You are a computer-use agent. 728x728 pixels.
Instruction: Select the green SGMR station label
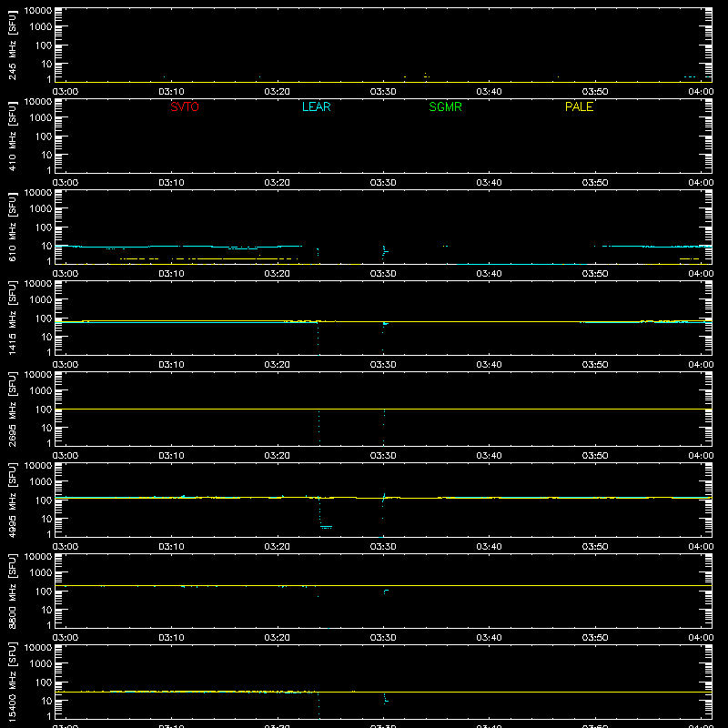445,106
